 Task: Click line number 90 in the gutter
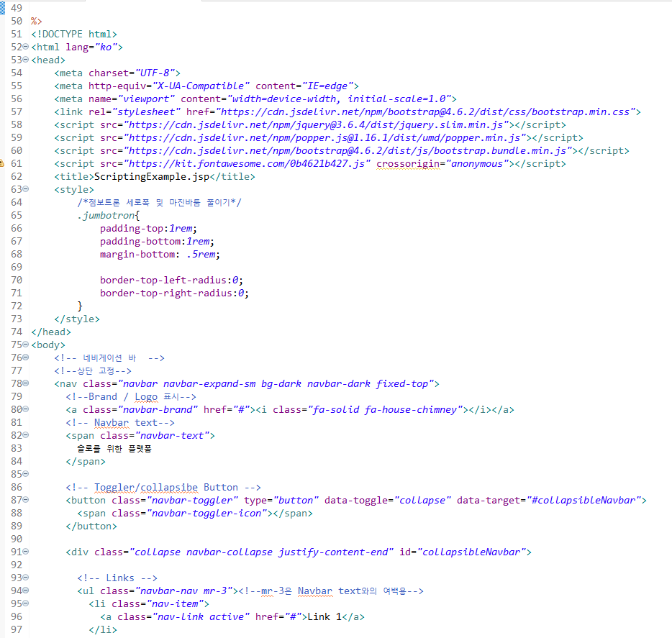[17, 539]
